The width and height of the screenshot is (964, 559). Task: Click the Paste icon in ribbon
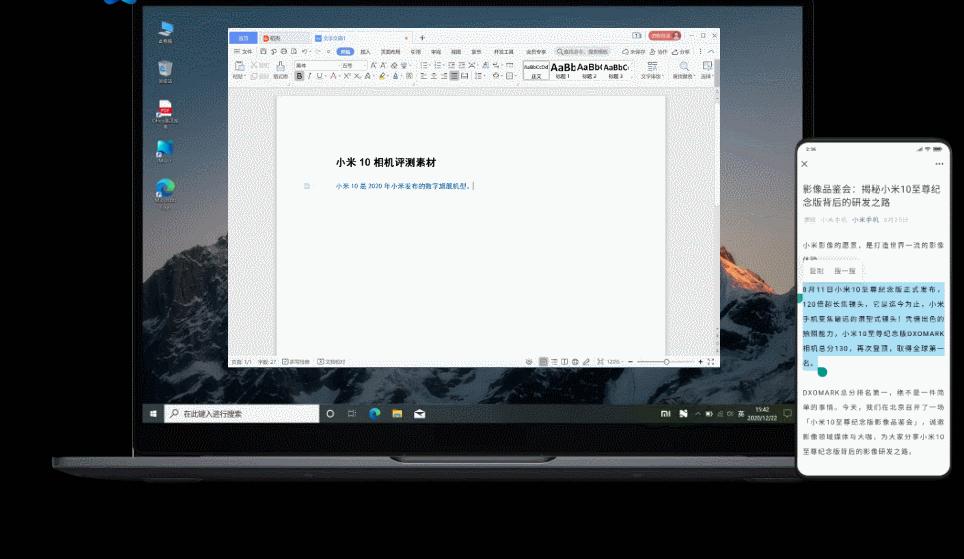click(239, 66)
